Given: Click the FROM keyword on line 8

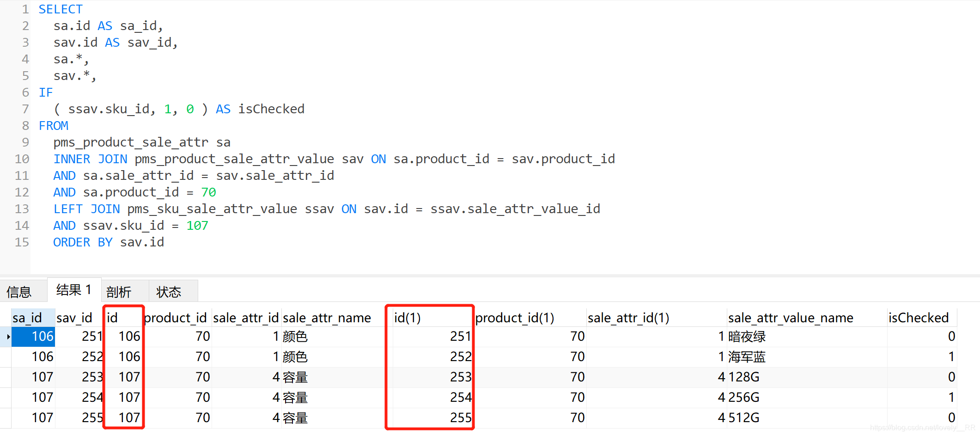Looking at the screenshot, I should [54, 126].
